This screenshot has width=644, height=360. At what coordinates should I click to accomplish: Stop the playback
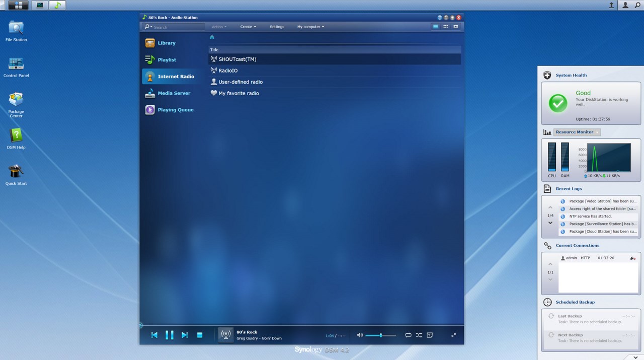(x=200, y=335)
